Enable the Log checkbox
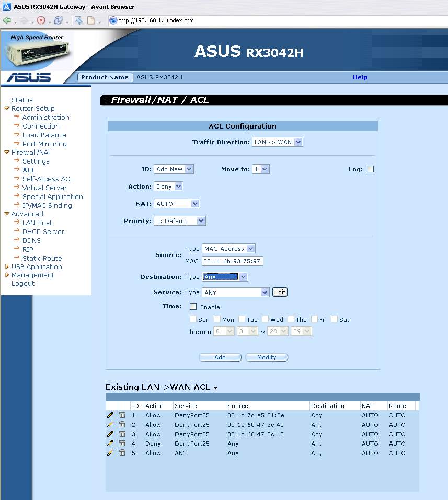448x500 pixels. pyautogui.click(x=370, y=169)
